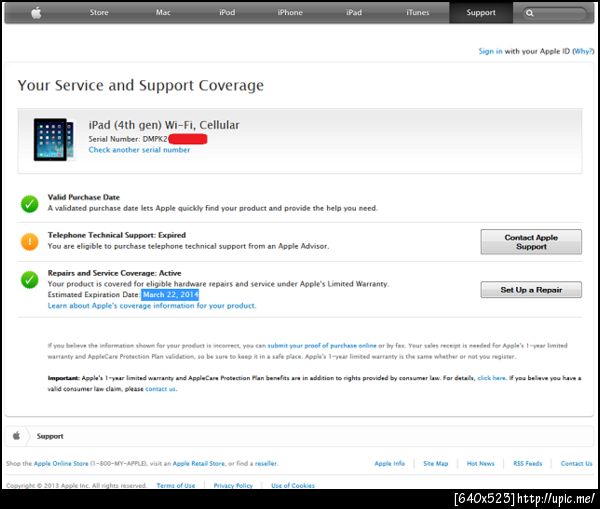This screenshot has height=509, width=600.
Task: Click 'Repairs and Service Coverage: Active' text
Action: 114,273
